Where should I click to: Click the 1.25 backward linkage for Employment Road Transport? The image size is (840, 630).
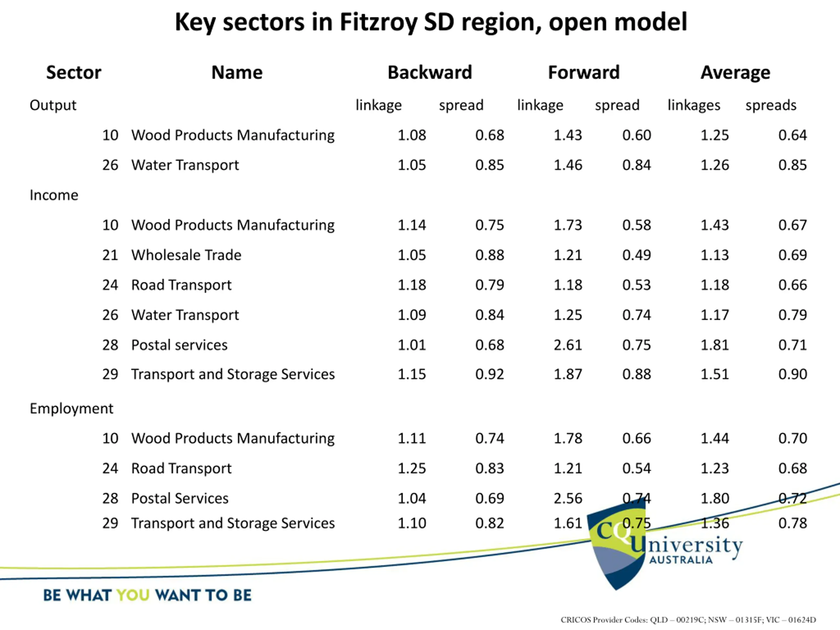412,469
